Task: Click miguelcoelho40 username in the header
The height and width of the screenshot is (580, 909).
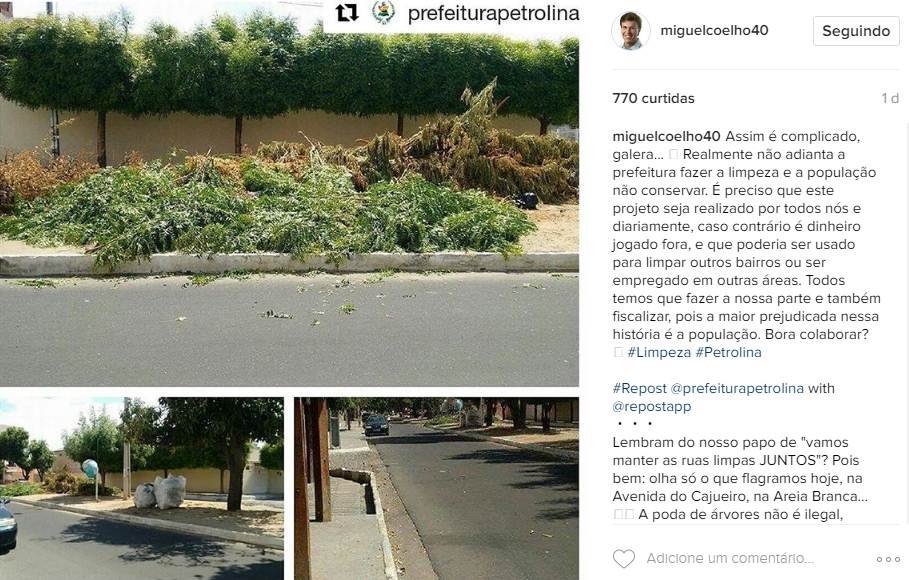Action: pyautogui.click(x=714, y=30)
